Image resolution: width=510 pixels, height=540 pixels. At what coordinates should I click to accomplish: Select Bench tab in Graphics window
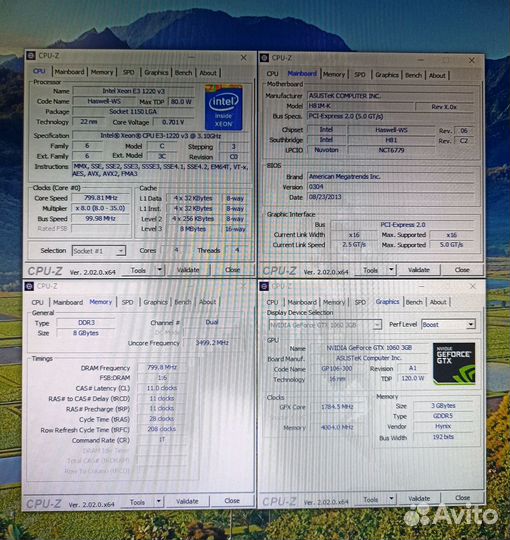point(414,302)
